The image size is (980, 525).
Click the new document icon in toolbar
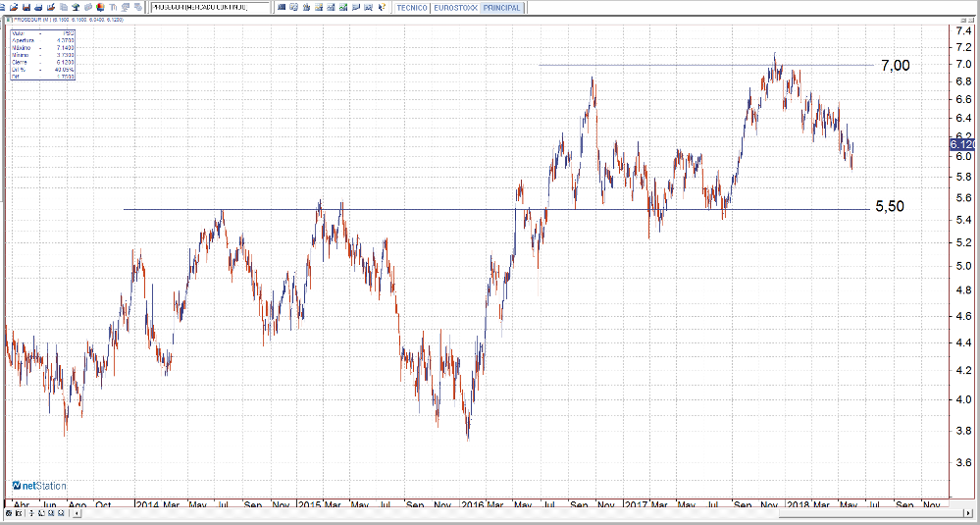tap(4, 7)
